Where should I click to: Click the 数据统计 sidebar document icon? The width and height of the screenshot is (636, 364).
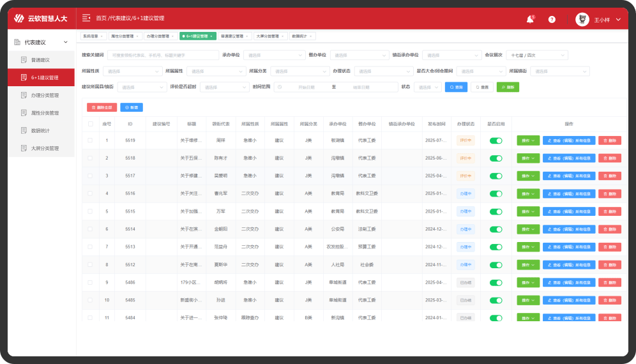(24, 131)
